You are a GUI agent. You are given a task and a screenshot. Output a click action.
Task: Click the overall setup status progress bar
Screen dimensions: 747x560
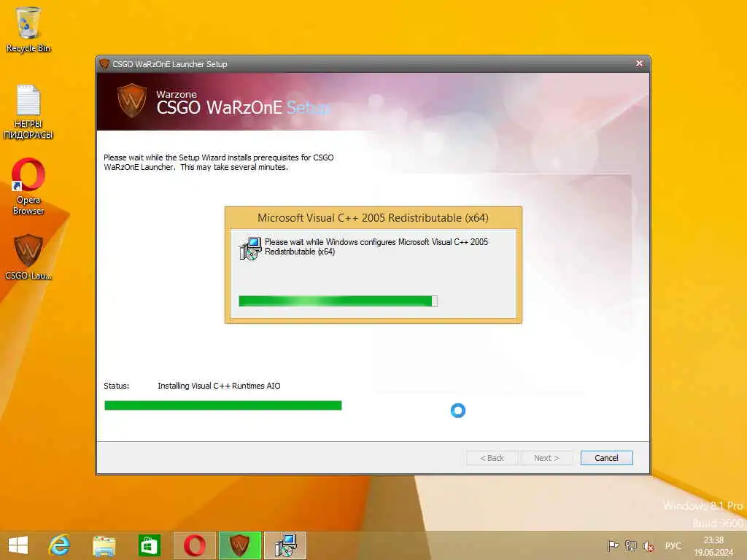click(x=223, y=405)
